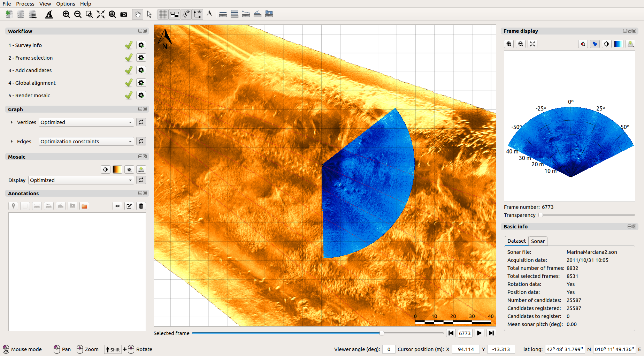Image resolution: width=644 pixels, height=356 pixels.
Task: Toggle the scale bar display
Action: pos(174,14)
